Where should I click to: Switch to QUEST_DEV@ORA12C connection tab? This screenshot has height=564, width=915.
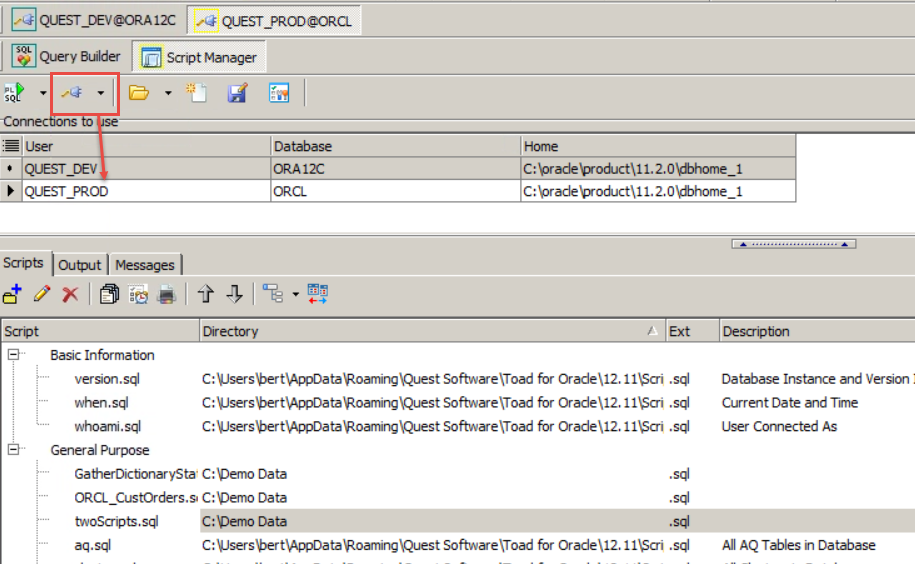tap(95, 20)
